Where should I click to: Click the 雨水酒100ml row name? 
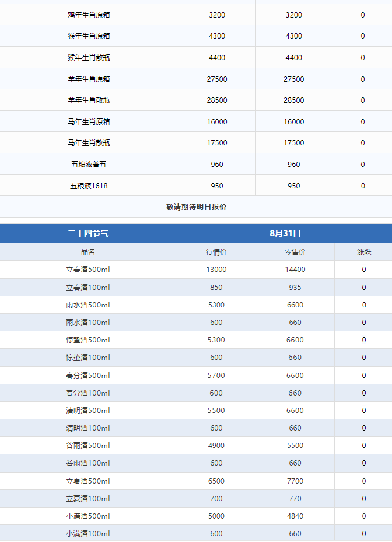tap(88, 322)
